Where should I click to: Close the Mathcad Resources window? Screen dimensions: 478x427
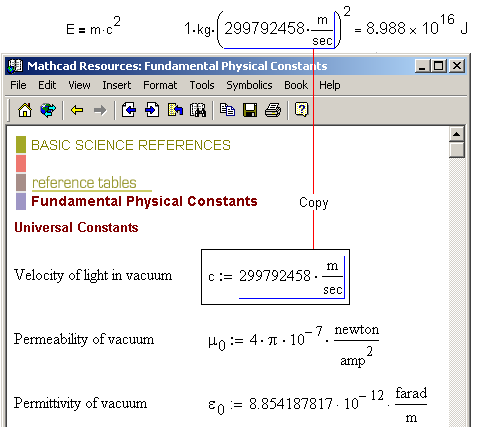[457, 66]
